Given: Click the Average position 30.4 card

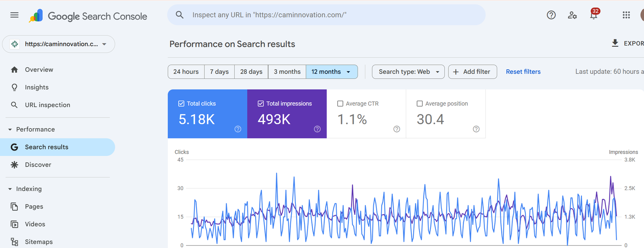Looking at the screenshot, I should click(446, 114).
